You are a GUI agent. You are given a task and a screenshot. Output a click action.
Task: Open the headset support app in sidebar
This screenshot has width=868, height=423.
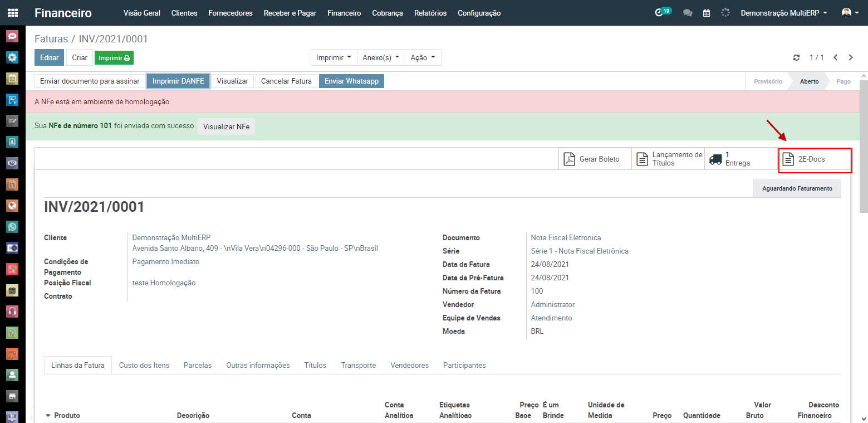click(12, 312)
